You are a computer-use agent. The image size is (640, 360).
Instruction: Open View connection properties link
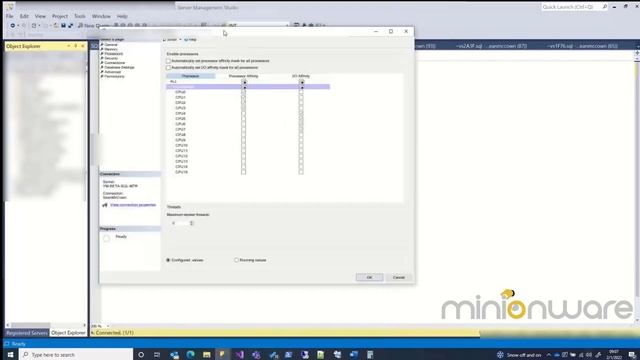[x=133, y=205]
